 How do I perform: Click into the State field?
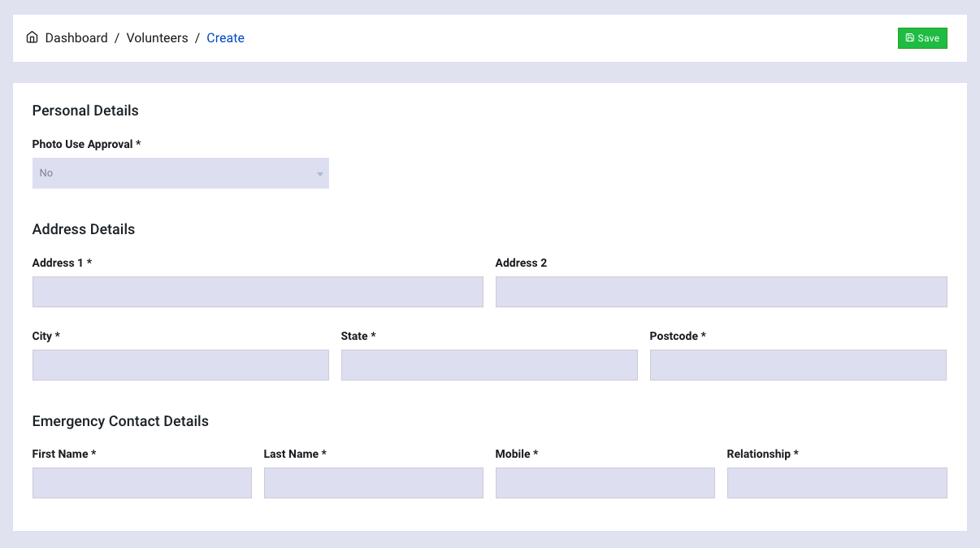coord(489,365)
